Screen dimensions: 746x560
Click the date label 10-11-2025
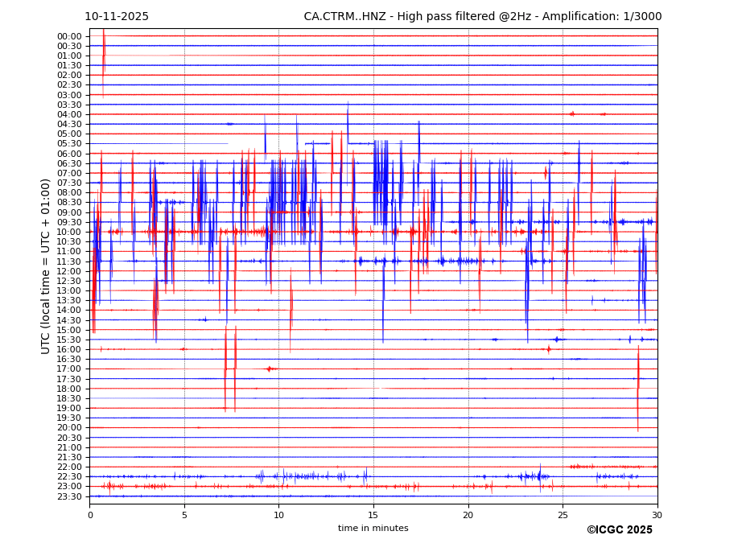(117, 17)
